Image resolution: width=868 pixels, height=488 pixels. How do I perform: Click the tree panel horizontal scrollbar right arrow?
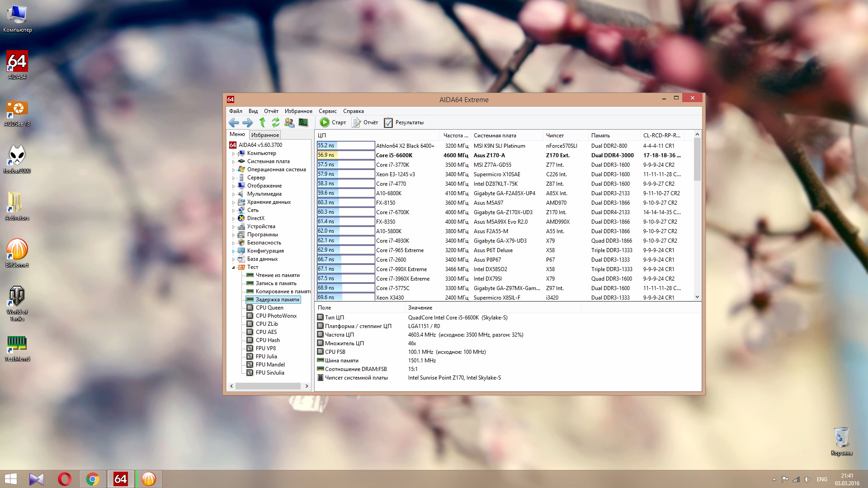tap(307, 386)
